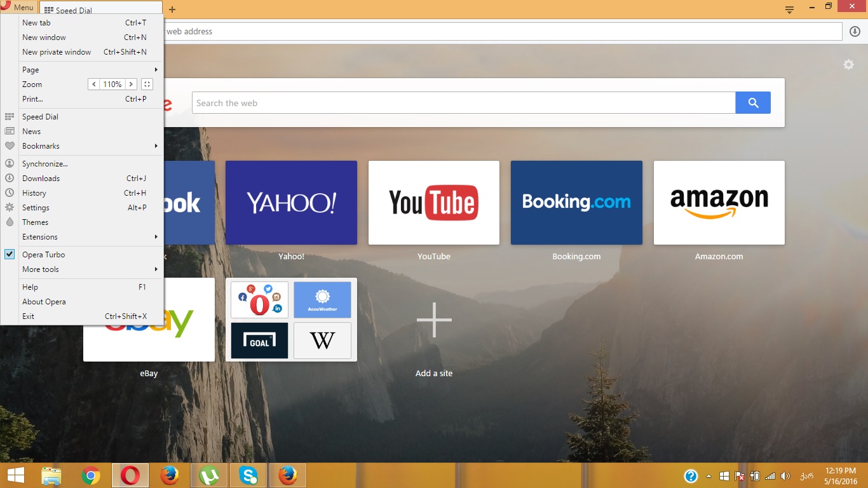Viewport: 868px width, 488px height.
Task: Switch to the Speed Dial tab
Action: 100,10
